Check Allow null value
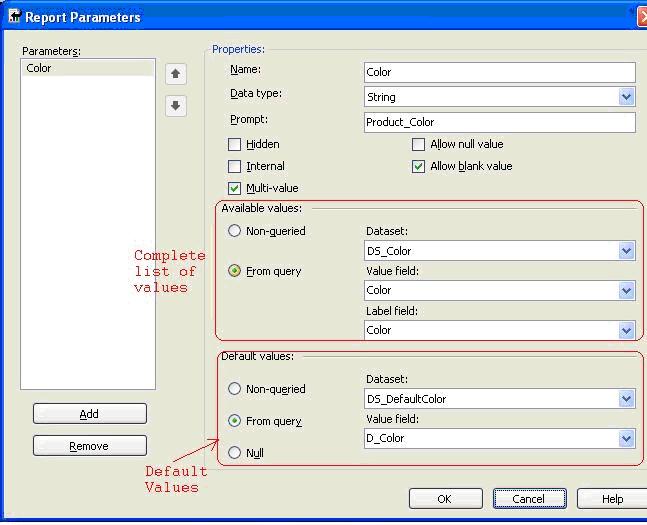 pyautogui.click(x=418, y=144)
